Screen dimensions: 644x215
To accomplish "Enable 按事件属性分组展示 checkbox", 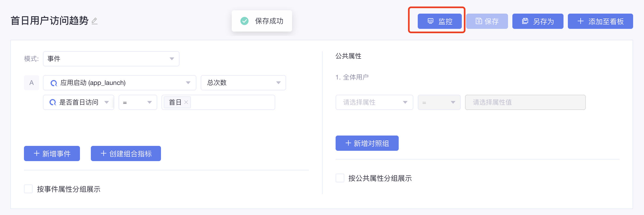I will click(x=28, y=189).
